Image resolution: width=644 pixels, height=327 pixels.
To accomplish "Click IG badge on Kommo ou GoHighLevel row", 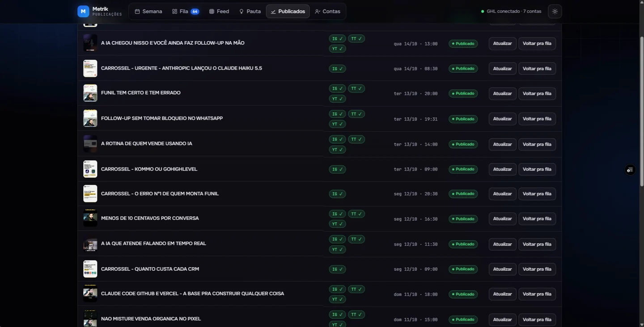I will tap(337, 169).
